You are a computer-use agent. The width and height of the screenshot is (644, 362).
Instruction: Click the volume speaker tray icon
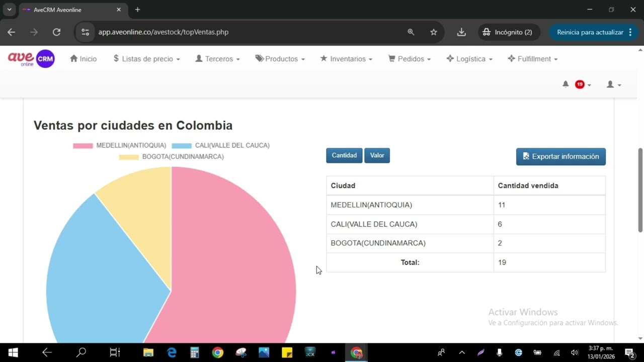pos(575,352)
